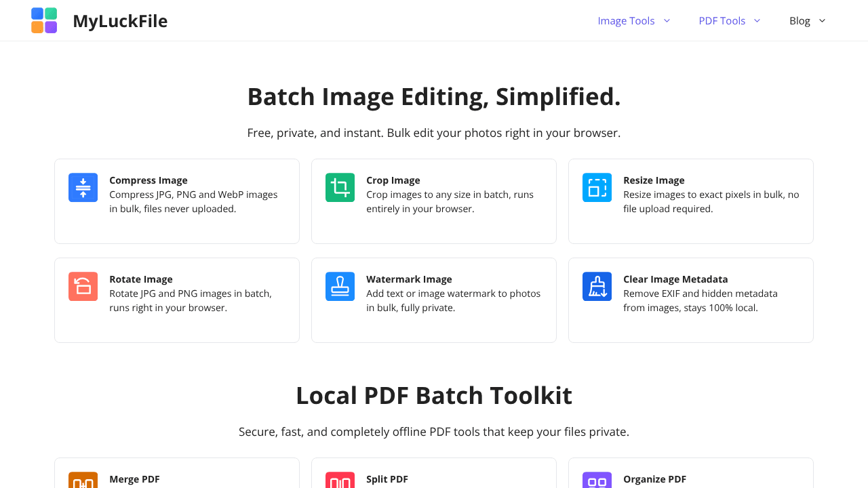868x488 pixels.
Task: Click the 'Free, private, and instant' tagline
Action: coord(434,133)
